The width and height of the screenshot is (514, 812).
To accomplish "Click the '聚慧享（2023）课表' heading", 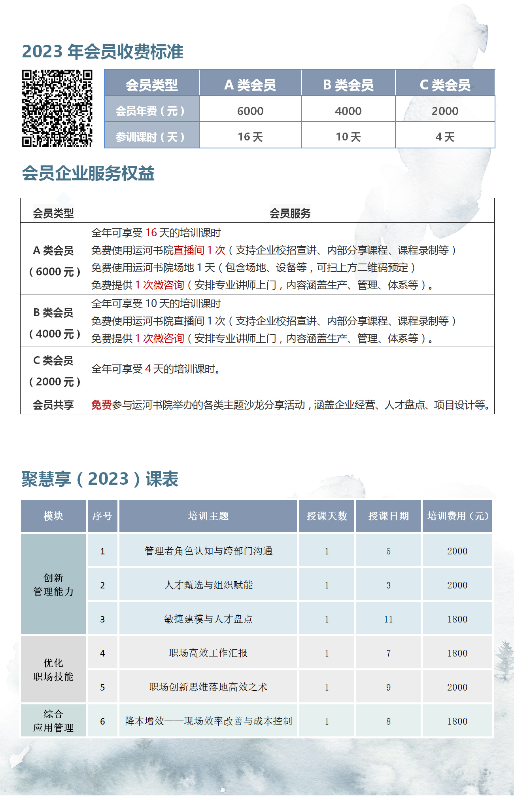I will 100,479.
